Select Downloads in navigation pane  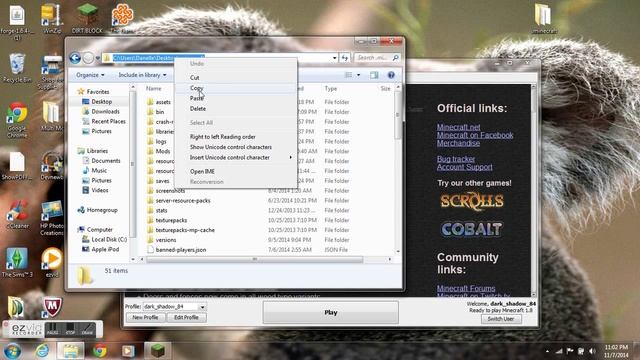(105, 111)
